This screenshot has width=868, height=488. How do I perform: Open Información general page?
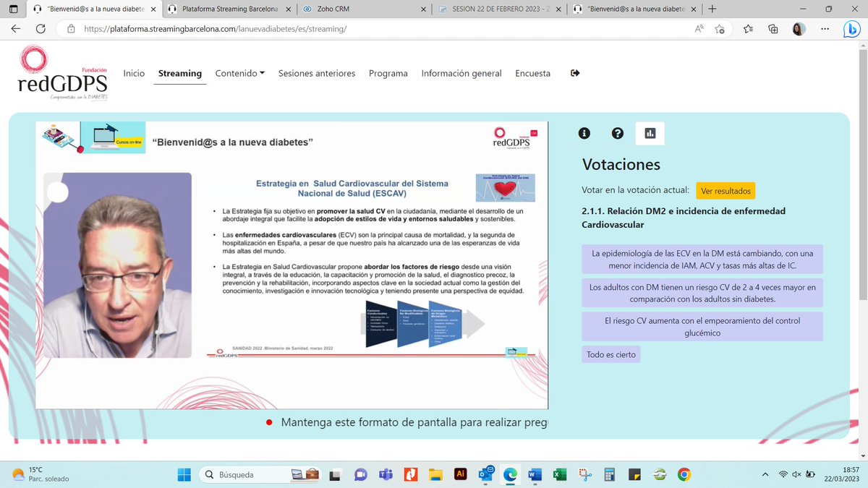[x=461, y=73]
